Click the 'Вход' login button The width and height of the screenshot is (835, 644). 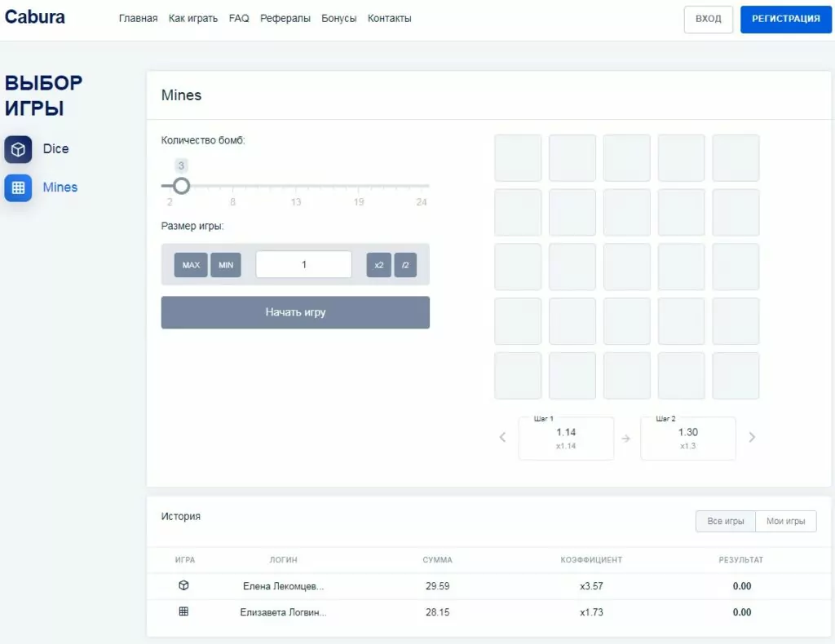click(708, 20)
